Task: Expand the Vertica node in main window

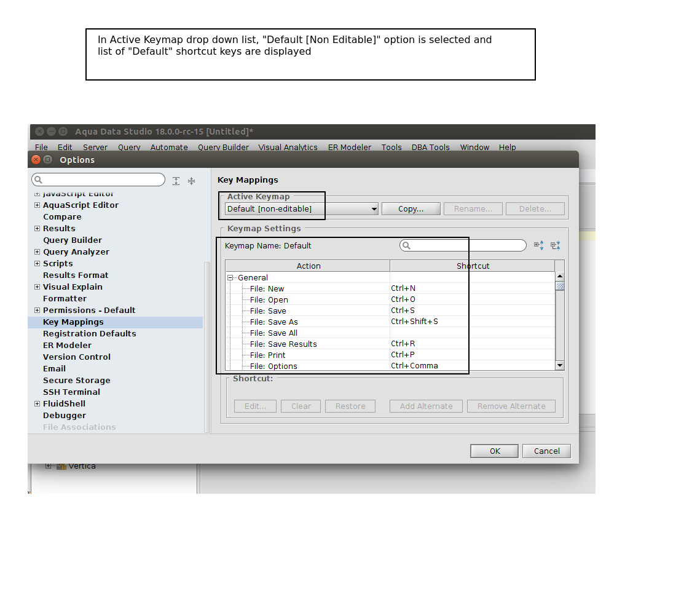Action: click(48, 465)
